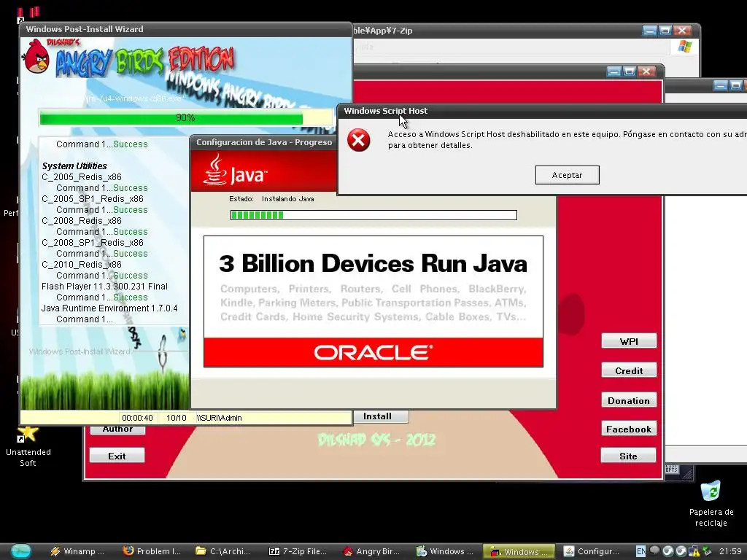
Task: Click the Java logo in the installer header
Action: [x=235, y=169]
